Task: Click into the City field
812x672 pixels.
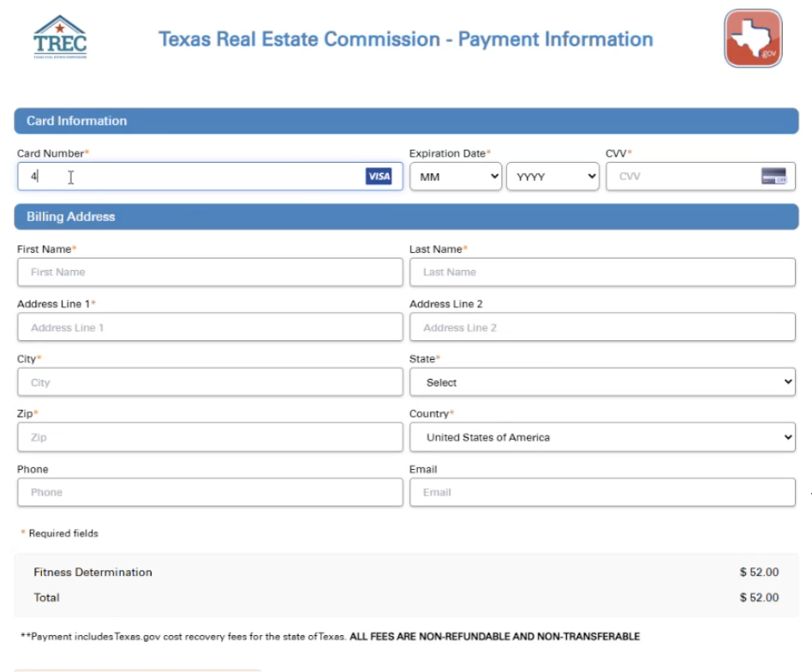Action: (210, 382)
